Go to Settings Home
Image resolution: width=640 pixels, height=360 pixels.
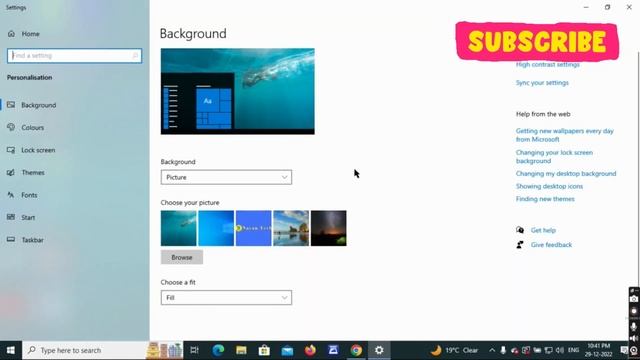coord(31,34)
